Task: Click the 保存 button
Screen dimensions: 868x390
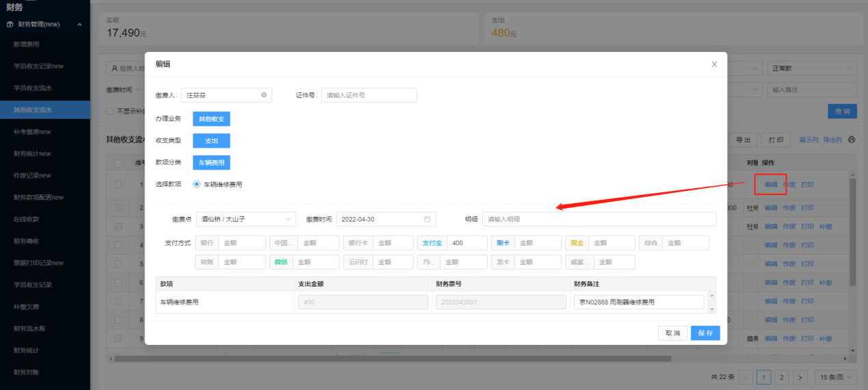Action: (x=705, y=333)
